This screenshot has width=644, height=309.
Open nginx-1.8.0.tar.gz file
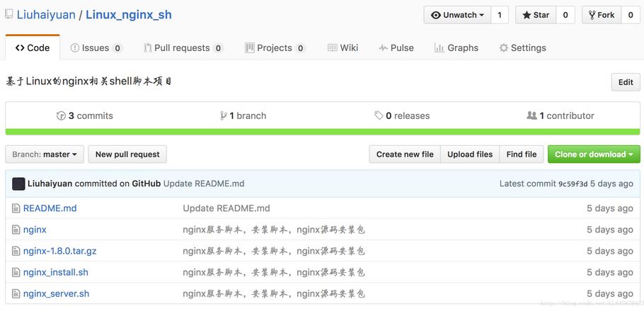59,251
